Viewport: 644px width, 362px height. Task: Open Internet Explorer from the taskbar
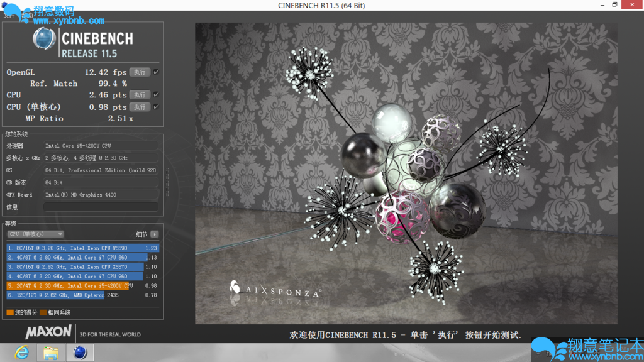[x=22, y=353]
